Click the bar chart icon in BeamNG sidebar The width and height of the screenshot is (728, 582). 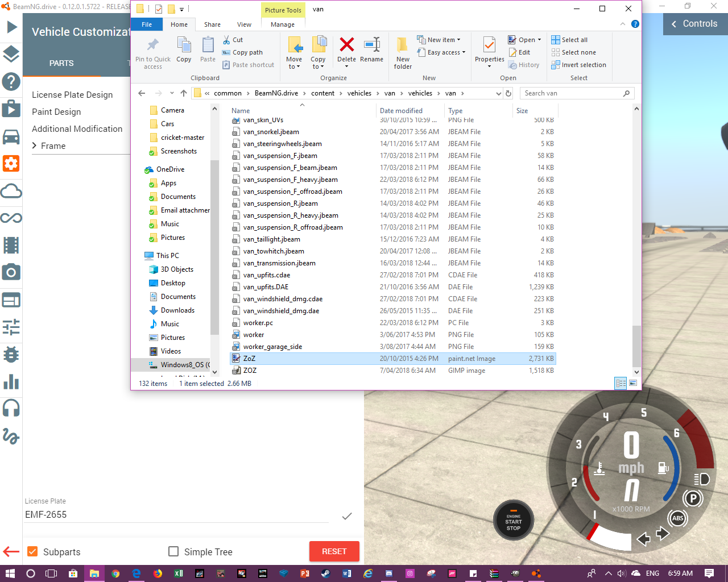coord(11,382)
